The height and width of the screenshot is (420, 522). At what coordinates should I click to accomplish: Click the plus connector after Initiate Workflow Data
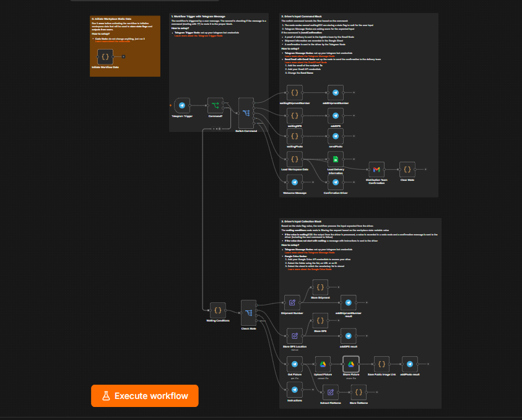coord(123,56)
